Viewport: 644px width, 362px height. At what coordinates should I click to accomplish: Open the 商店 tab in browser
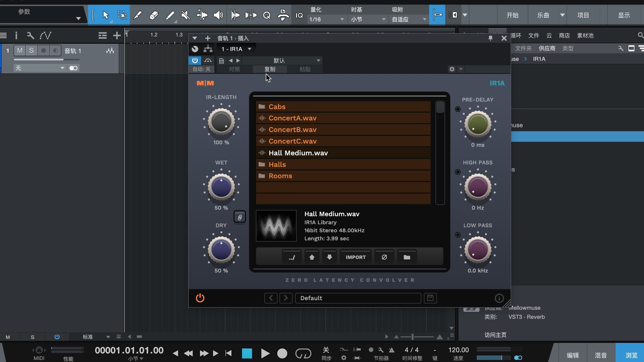pyautogui.click(x=564, y=35)
